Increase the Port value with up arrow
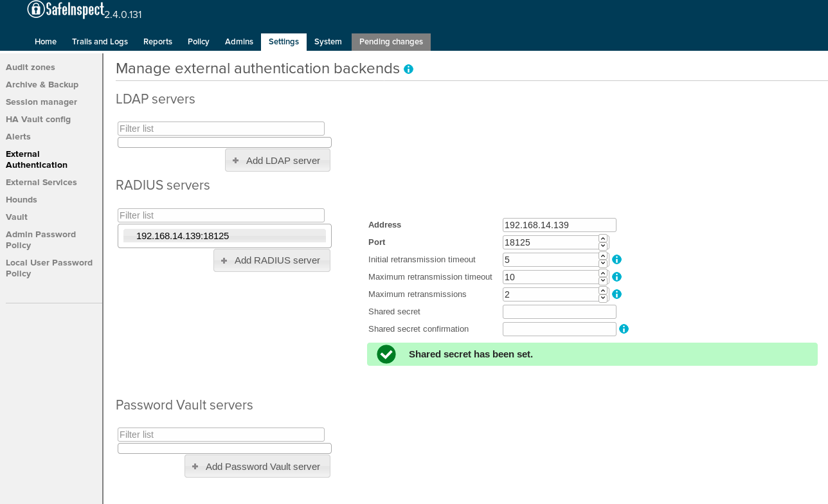 tap(603, 239)
